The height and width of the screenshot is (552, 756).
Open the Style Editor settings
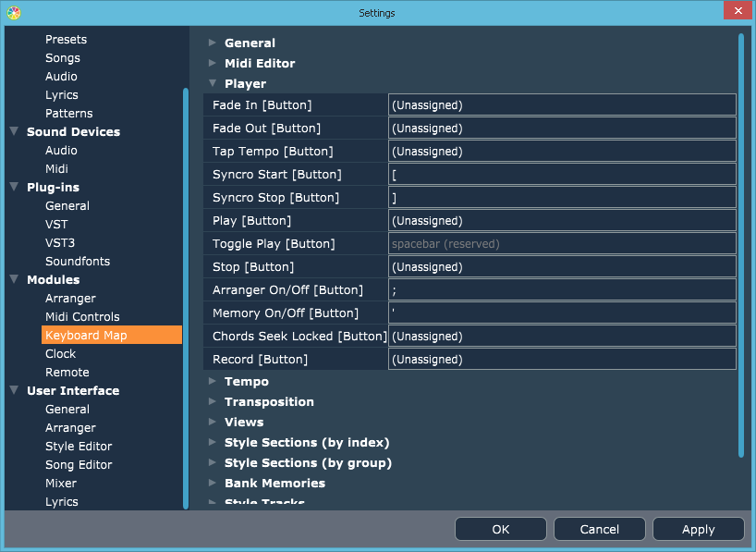[x=79, y=447]
